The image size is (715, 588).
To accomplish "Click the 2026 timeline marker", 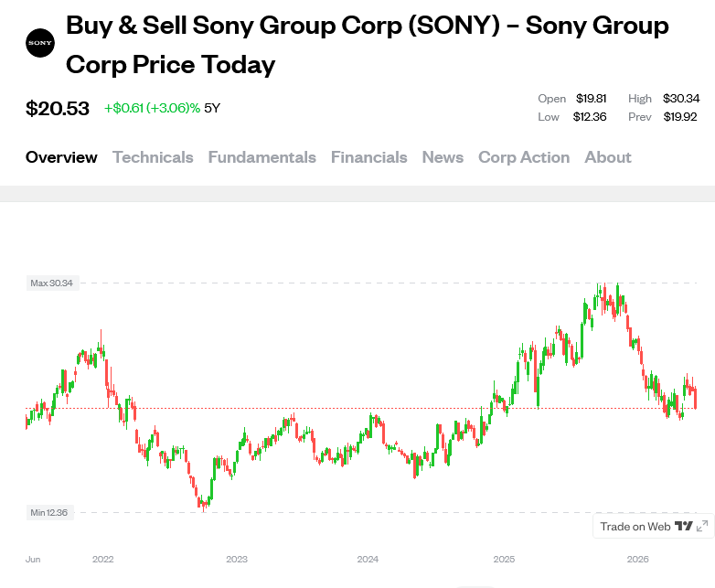I will pos(637,559).
